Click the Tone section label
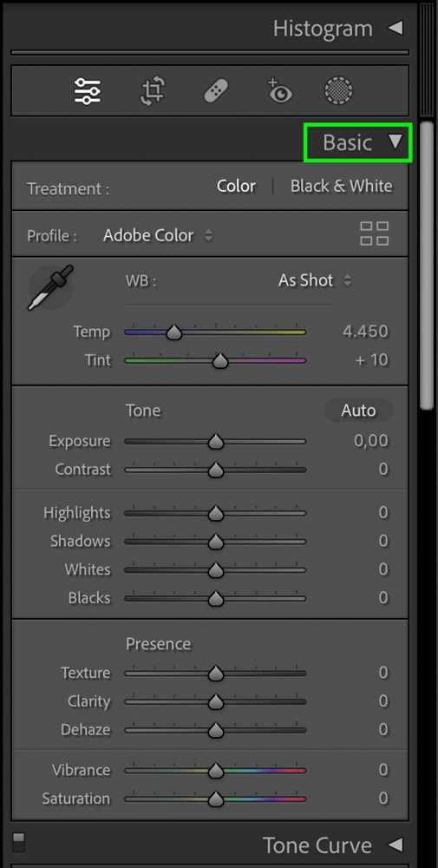The width and height of the screenshot is (438, 868). 143,411
